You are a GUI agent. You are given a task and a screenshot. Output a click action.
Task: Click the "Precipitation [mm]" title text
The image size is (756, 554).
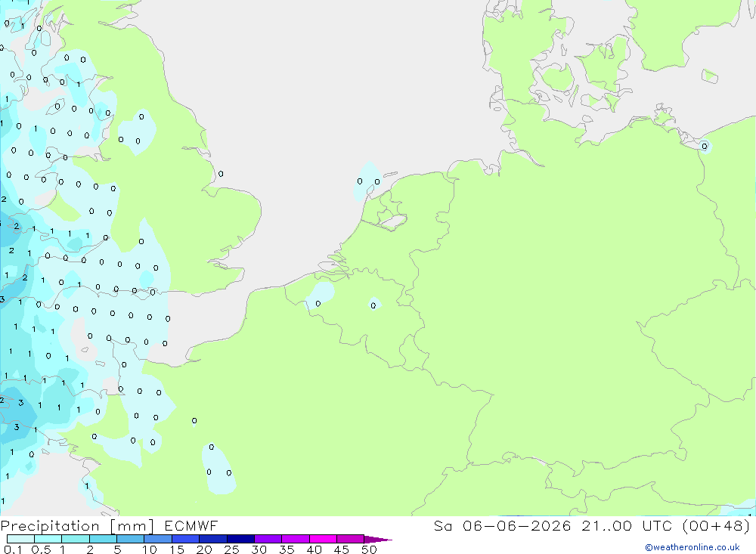point(77,526)
